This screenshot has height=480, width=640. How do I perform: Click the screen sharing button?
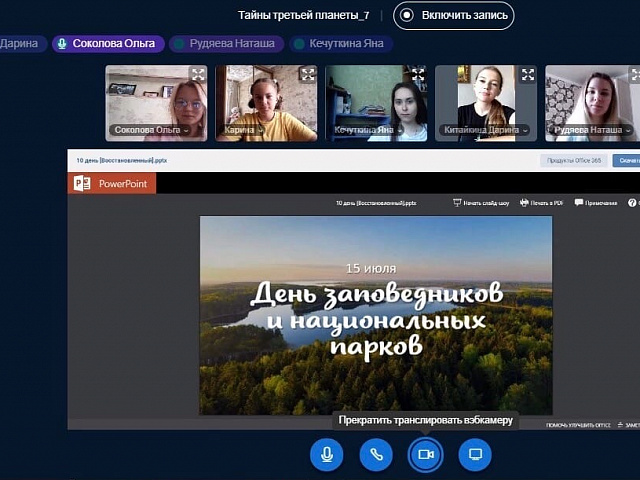[x=475, y=454]
